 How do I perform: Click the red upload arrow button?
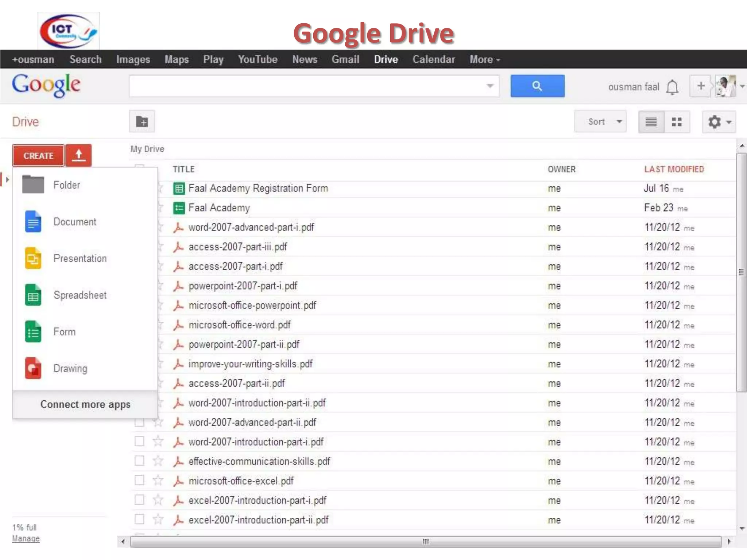click(x=78, y=155)
